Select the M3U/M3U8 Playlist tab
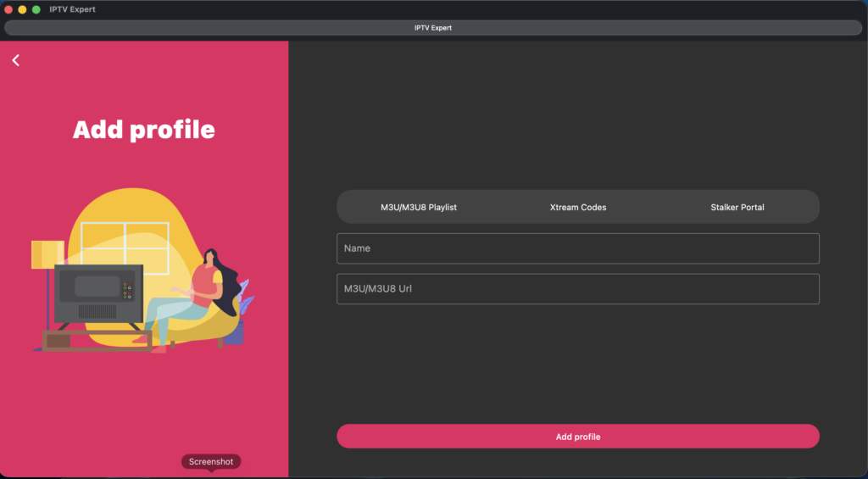Screen dimensions: 868x479 (418, 207)
